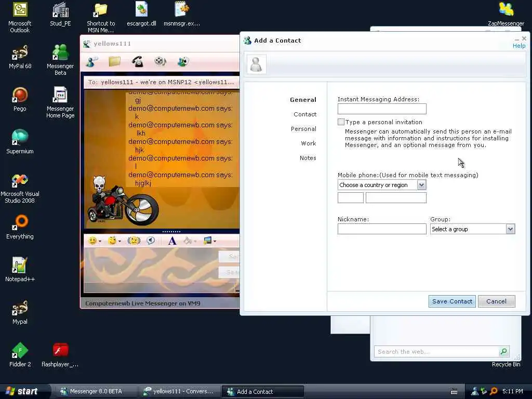Open flashplayer installer desktop icon
Screen dimensions: 532x399
coord(60,355)
